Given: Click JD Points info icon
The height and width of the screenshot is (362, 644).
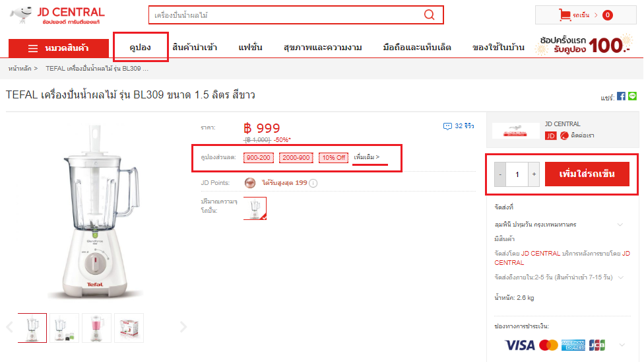Looking at the screenshot, I should click(x=313, y=183).
